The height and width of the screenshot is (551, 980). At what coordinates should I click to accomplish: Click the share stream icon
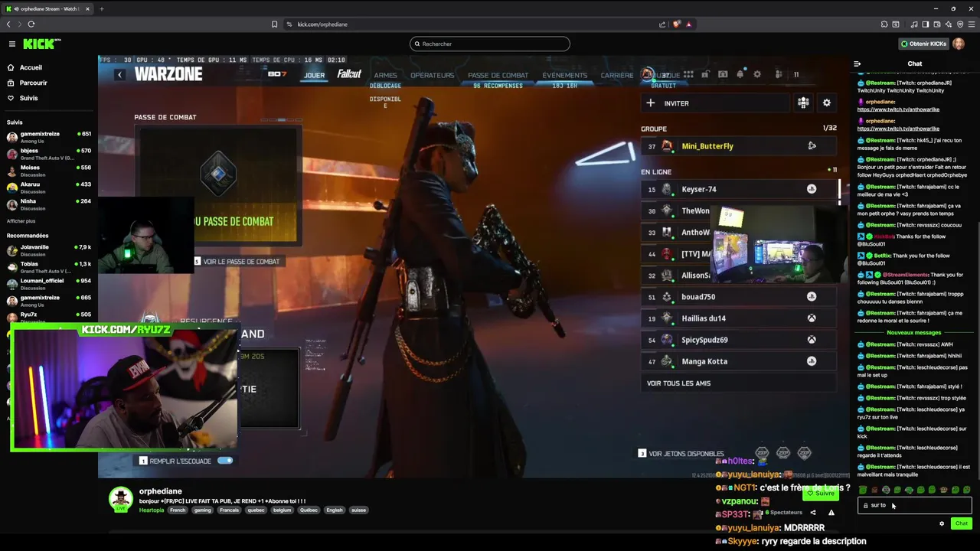coord(813,513)
